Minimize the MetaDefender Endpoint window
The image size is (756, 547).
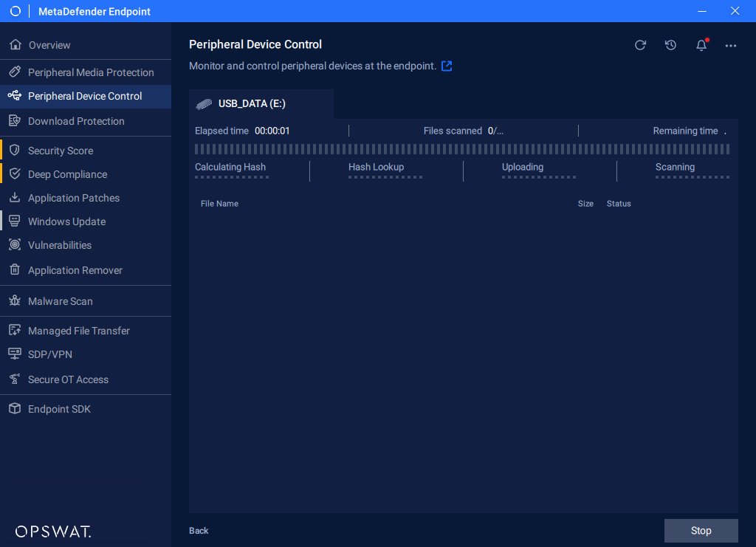pyautogui.click(x=702, y=11)
